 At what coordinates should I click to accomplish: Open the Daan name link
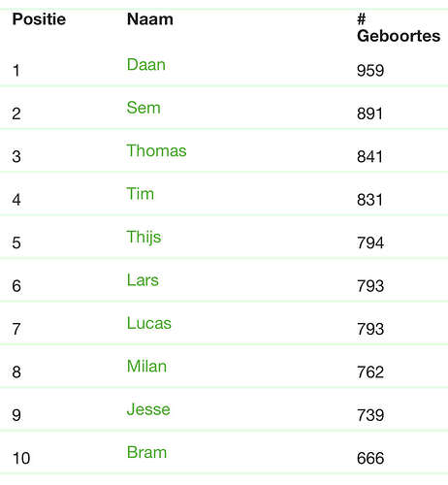(x=146, y=64)
